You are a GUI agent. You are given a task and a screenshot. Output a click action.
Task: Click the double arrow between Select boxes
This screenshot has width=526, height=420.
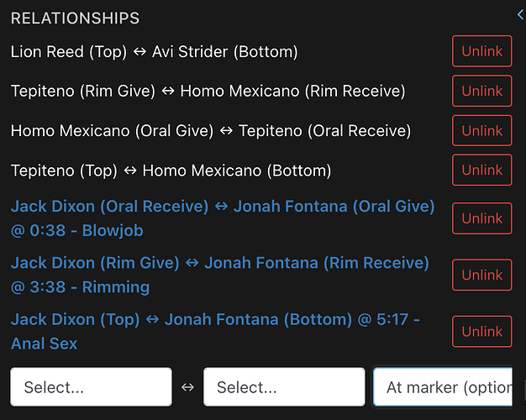click(x=187, y=387)
